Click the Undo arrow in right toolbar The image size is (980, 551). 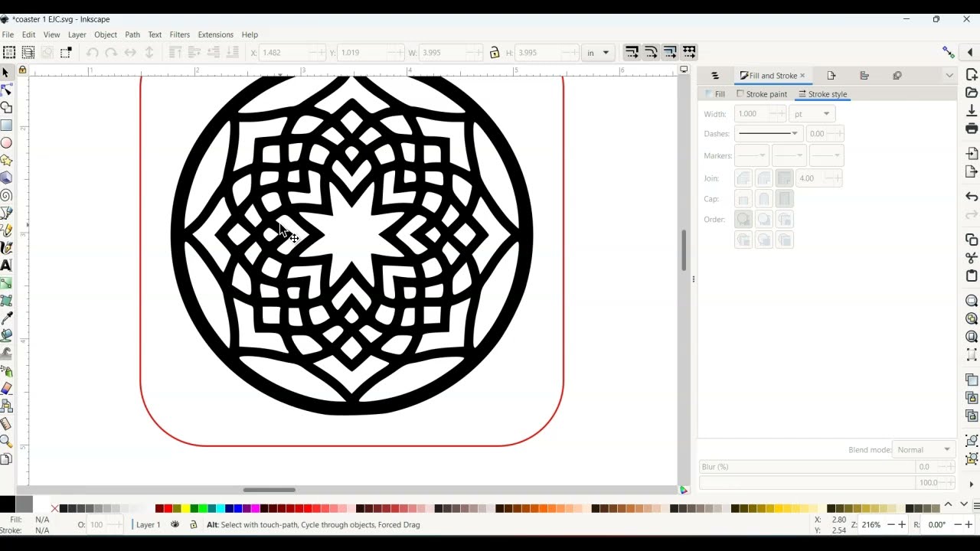pos(972,197)
